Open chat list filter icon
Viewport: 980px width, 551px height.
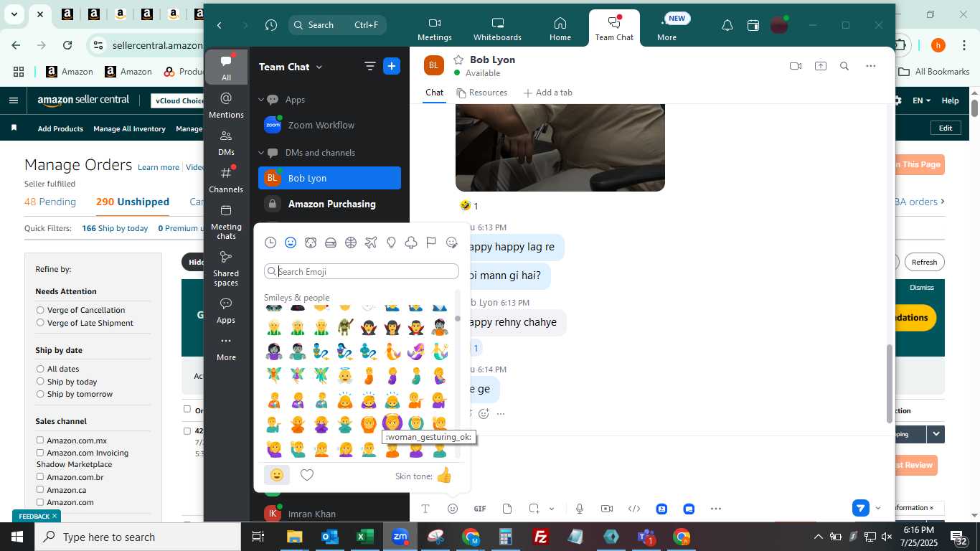coord(370,66)
